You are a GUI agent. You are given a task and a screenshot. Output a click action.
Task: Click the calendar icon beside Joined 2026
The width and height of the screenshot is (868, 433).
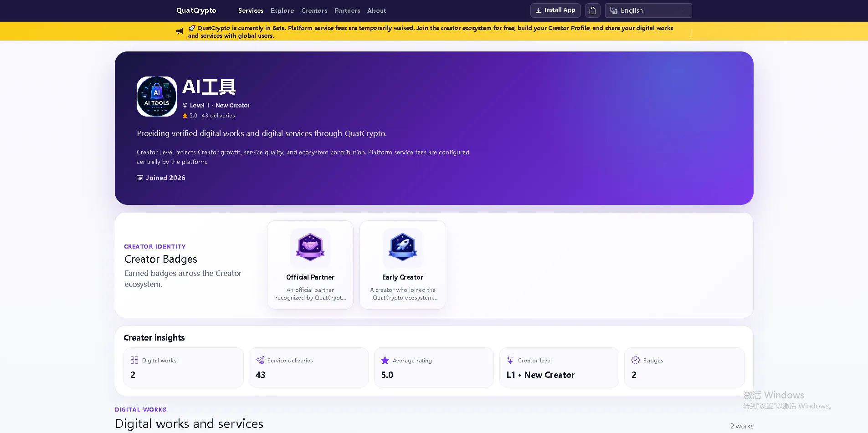tap(140, 178)
